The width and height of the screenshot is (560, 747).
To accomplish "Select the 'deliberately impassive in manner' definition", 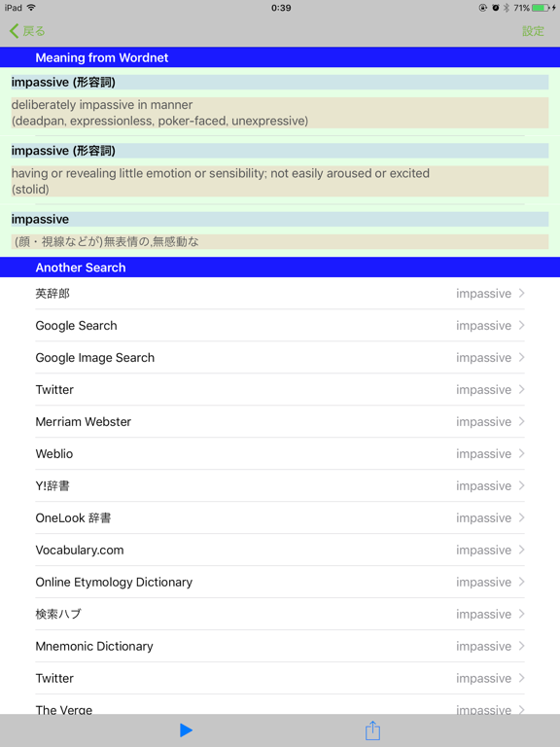I will click(280, 113).
